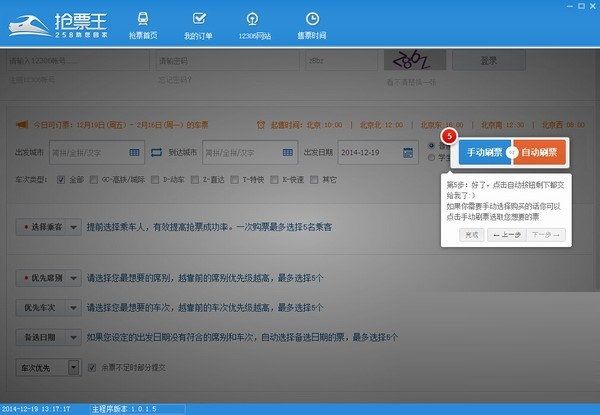Open the 优先车次 preferred train dropdown
The height and width of the screenshot is (415, 600).
(49, 308)
